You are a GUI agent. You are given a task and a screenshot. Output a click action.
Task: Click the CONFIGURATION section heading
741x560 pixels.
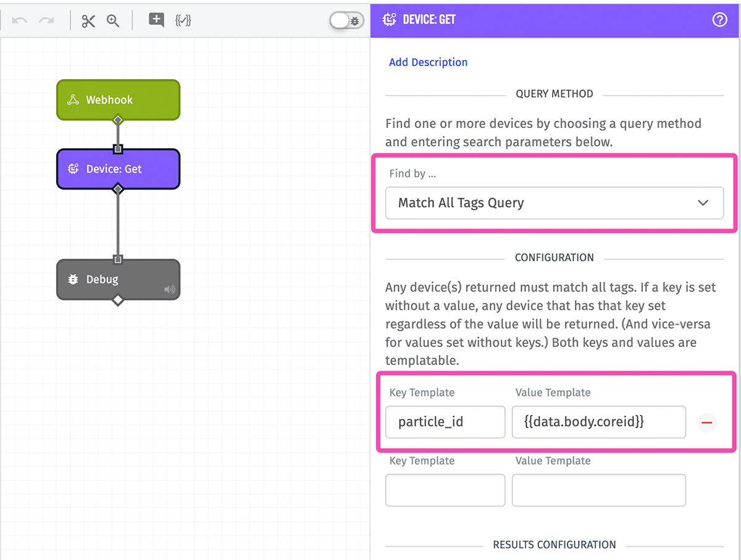click(555, 257)
